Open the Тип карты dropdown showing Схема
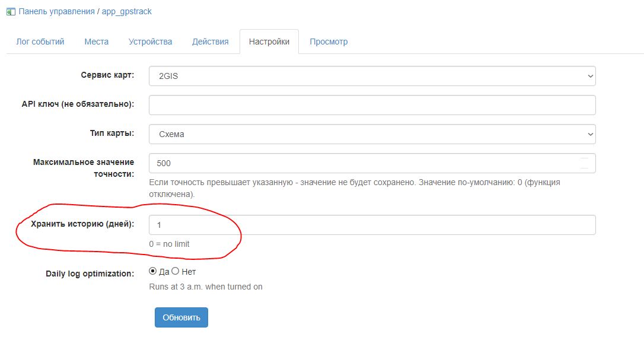 pos(372,134)
